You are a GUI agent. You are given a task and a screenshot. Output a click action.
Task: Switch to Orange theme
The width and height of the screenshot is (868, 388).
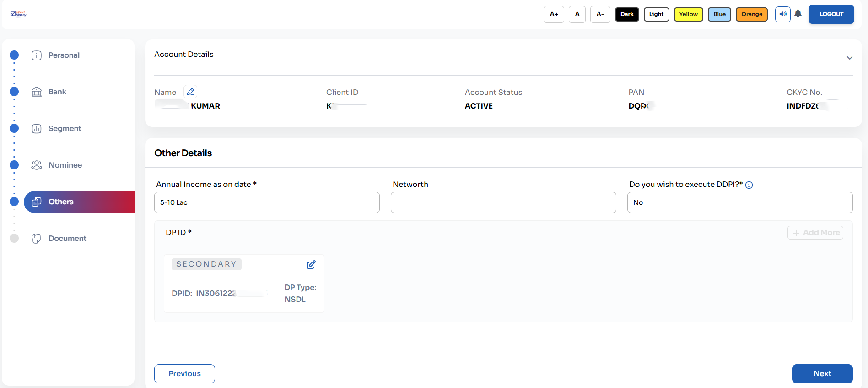click(752, 14)
